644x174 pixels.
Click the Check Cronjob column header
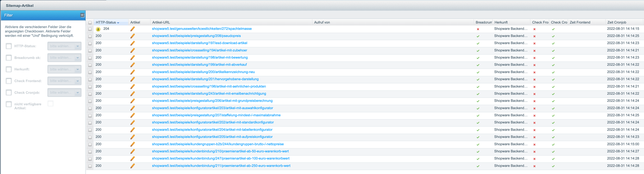[558, 22]
